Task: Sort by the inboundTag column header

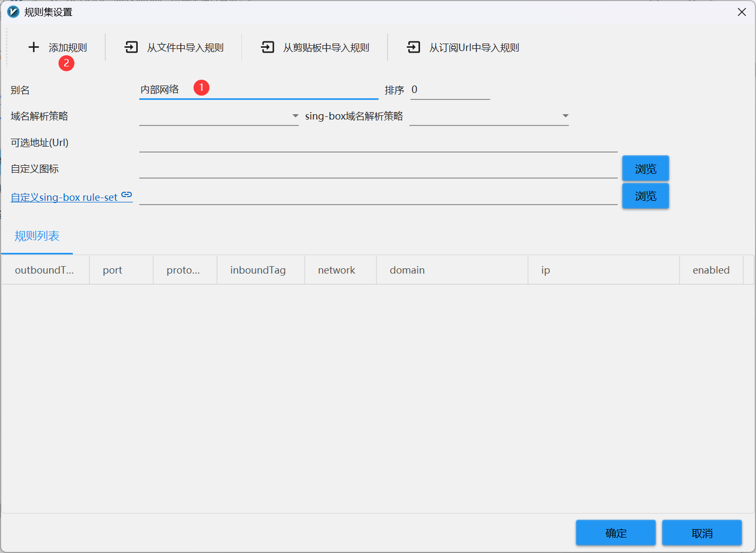Action: click(261, 270)
